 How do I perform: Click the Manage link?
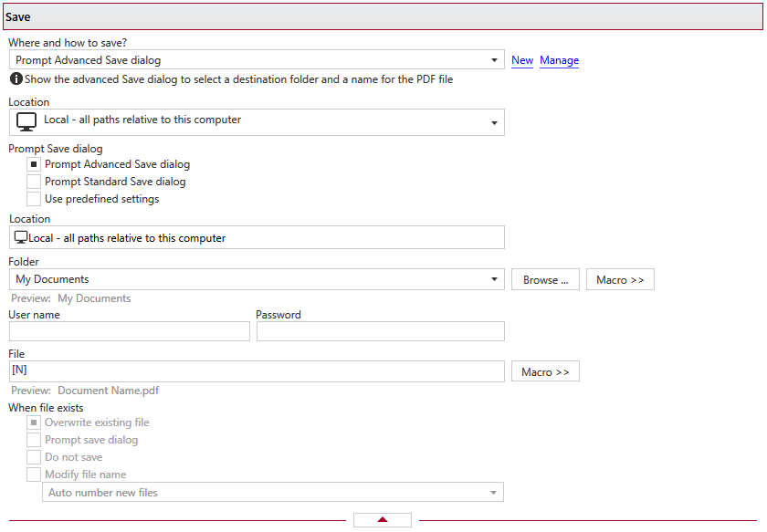559,60
